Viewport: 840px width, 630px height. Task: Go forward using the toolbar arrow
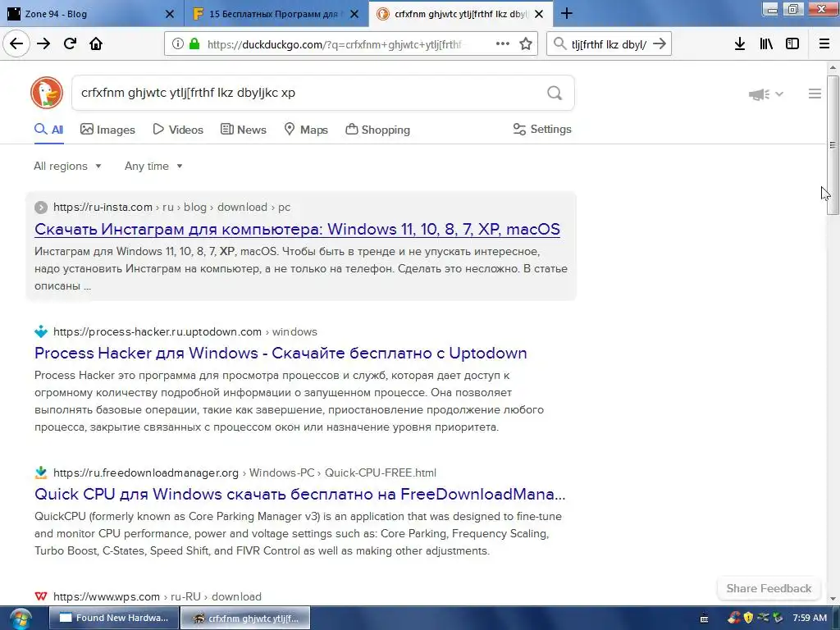(43, 43)
